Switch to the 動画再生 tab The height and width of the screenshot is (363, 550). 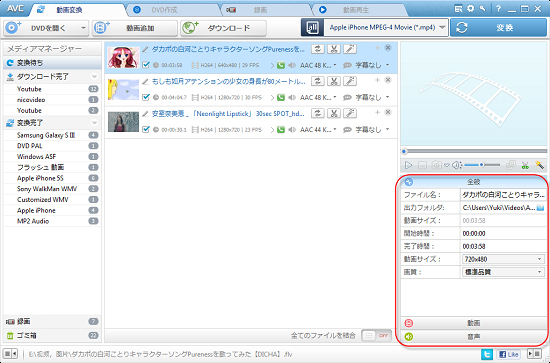click(355, 10)
